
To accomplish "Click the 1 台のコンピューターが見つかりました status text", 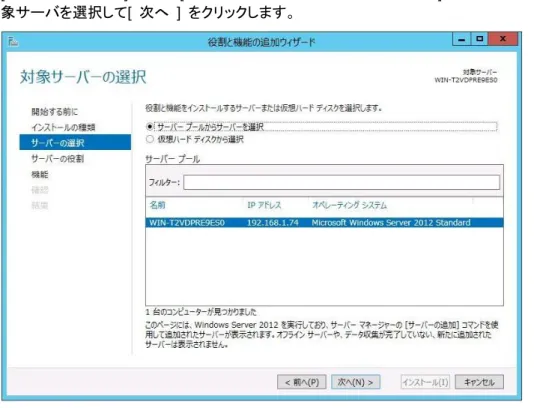I will coord(201,312).
